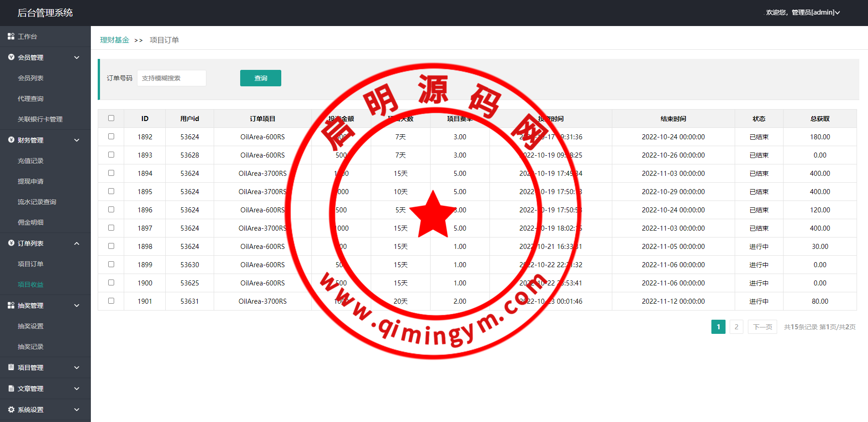Click the 系统设置 gear icon
Image resolution: width=868 pixels, height=422 pixels.
coord(11,410)
